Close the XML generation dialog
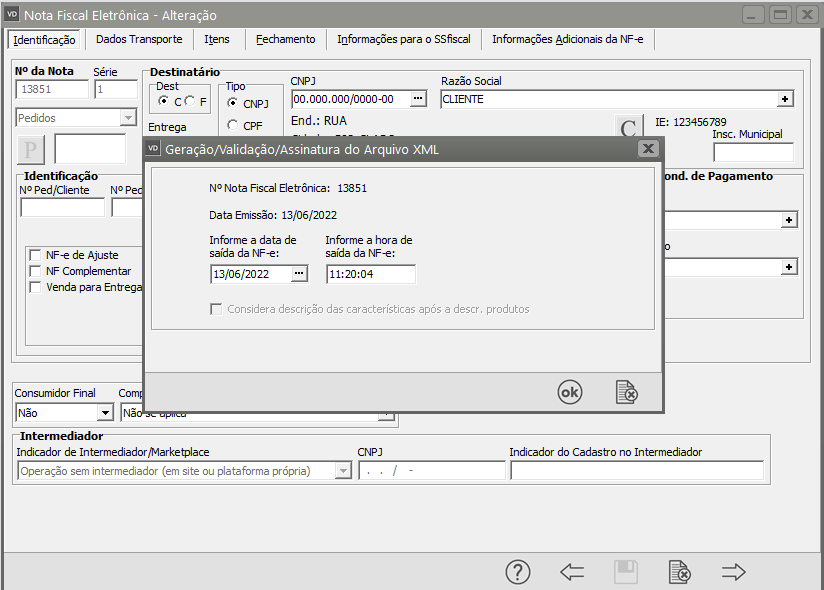Image resolution: width=824 pixels, height=590 pixels. click(x=648, y=148)
